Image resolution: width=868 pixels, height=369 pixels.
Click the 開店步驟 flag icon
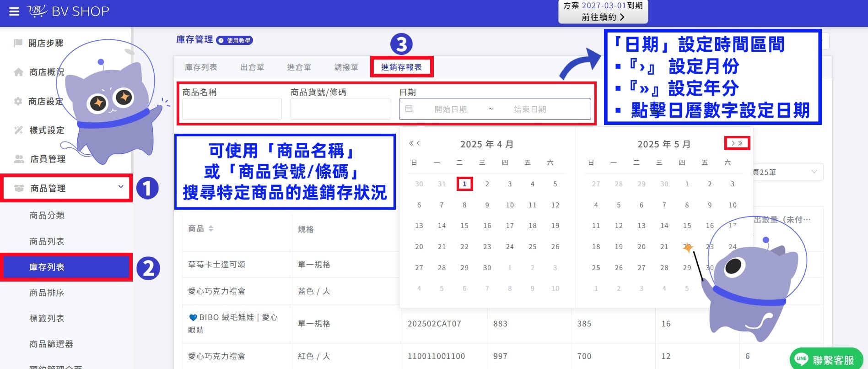18,43
